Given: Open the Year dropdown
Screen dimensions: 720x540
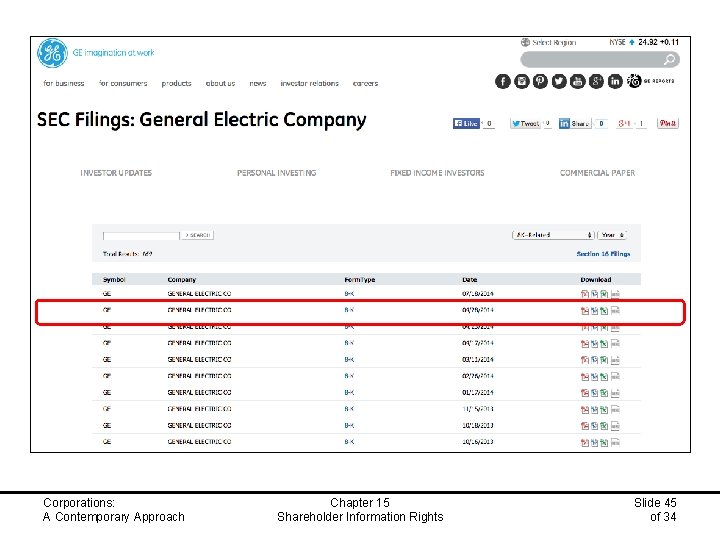Looking at the screenshot, I should point(612,235).
